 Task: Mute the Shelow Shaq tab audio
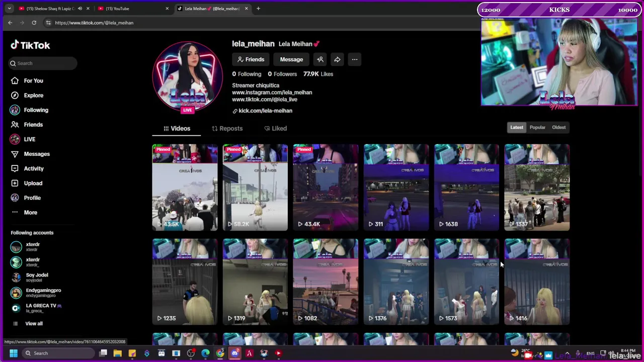pyautogui.click(x=79, y=9)
